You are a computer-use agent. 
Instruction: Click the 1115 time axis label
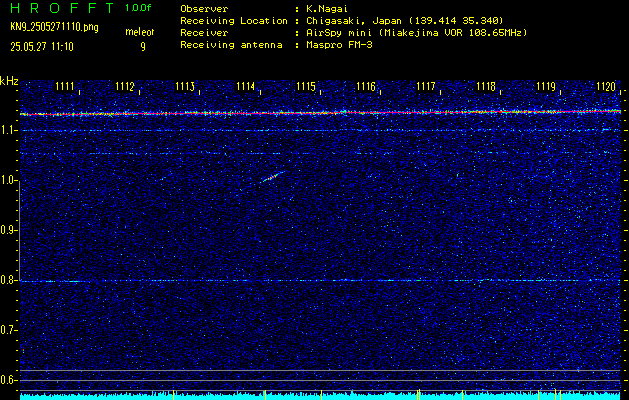tap(306, 86)
